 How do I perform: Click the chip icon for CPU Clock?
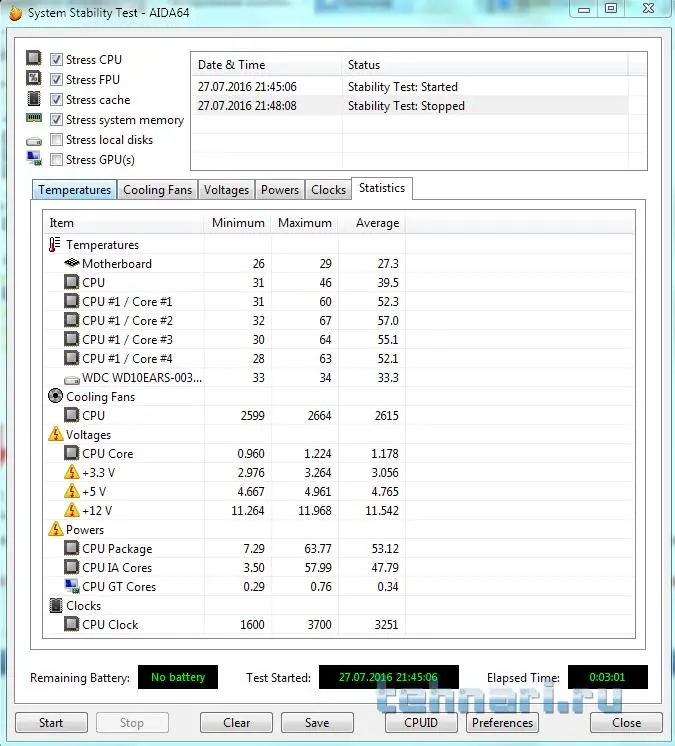point(71,624)
